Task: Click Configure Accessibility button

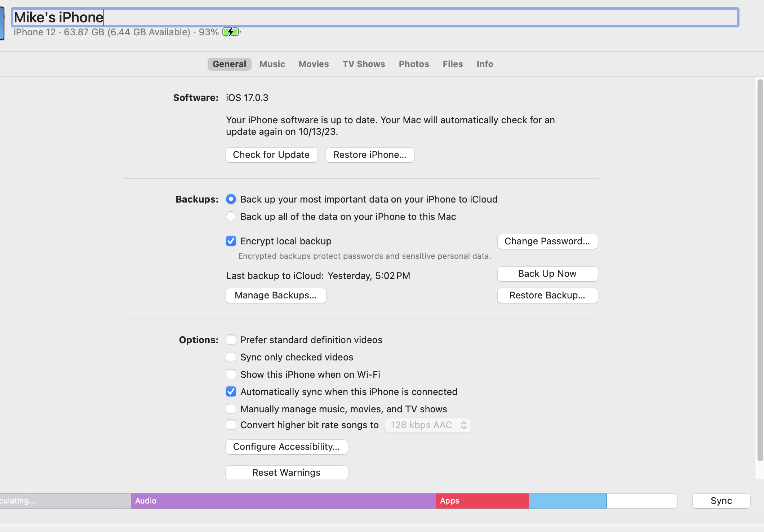Action: pos(286,447)
